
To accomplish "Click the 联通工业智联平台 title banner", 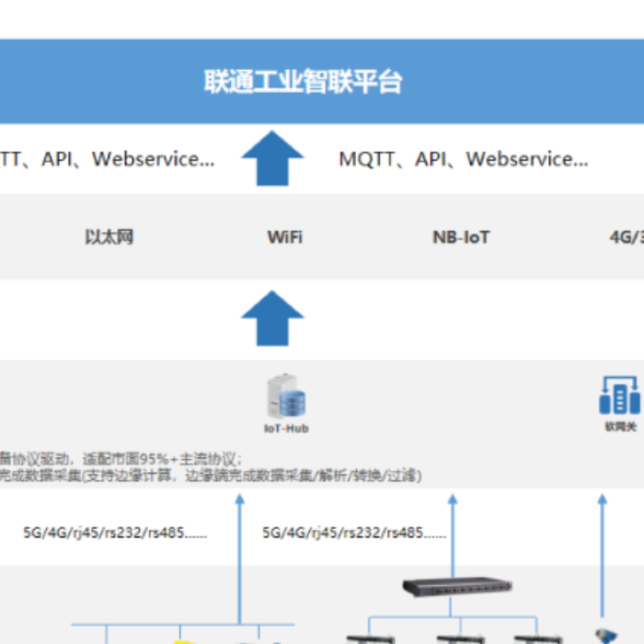I will click(304, 81).
